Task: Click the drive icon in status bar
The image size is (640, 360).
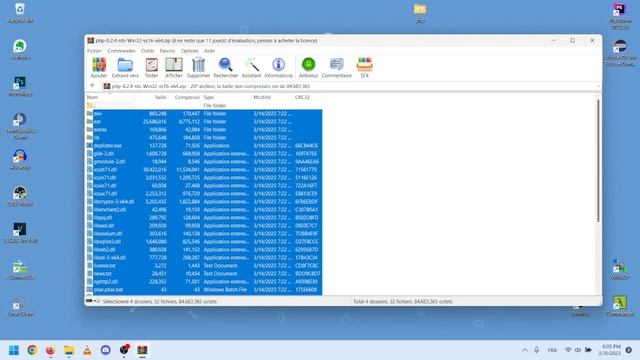Action: [89, 301]
